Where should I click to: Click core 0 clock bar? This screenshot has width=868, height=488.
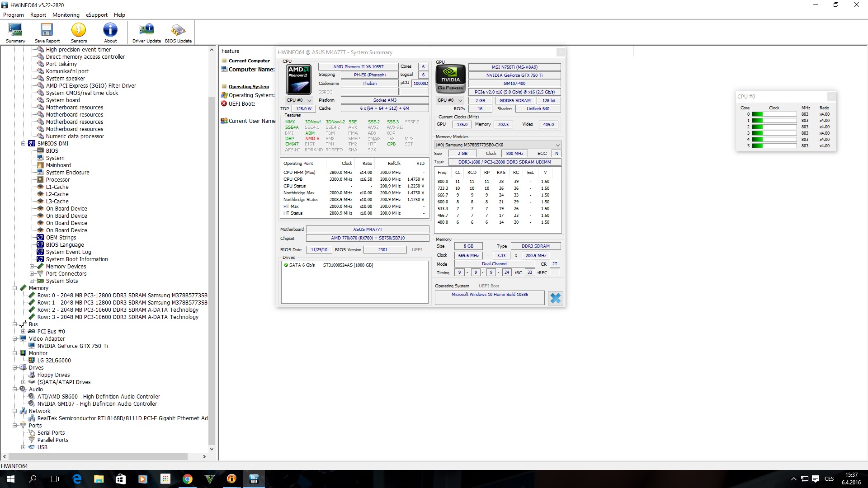(774, 114)
